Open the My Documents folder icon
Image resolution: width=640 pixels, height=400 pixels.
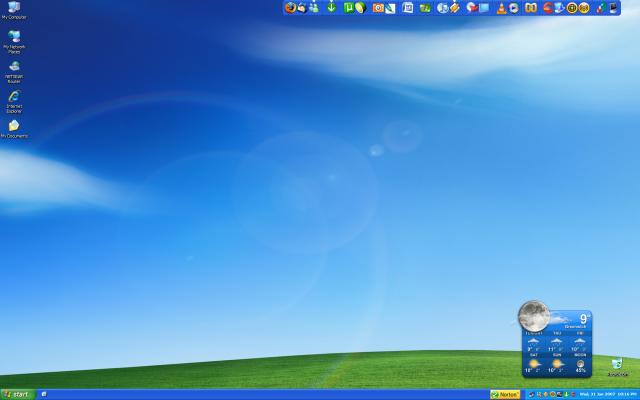click(14, 129)
